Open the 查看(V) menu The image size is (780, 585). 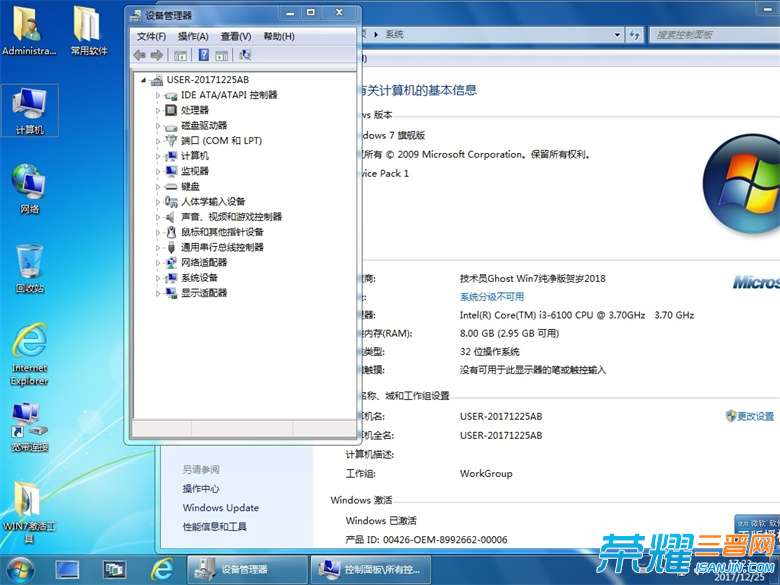(236, 36)
